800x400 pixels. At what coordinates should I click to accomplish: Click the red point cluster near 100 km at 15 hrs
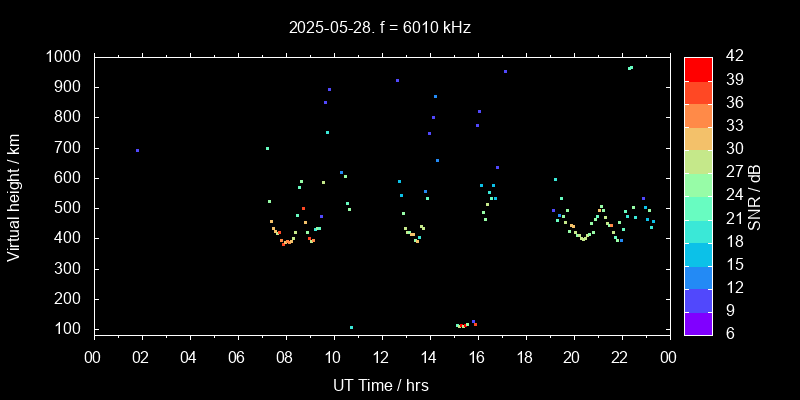[x=463, y=325]
